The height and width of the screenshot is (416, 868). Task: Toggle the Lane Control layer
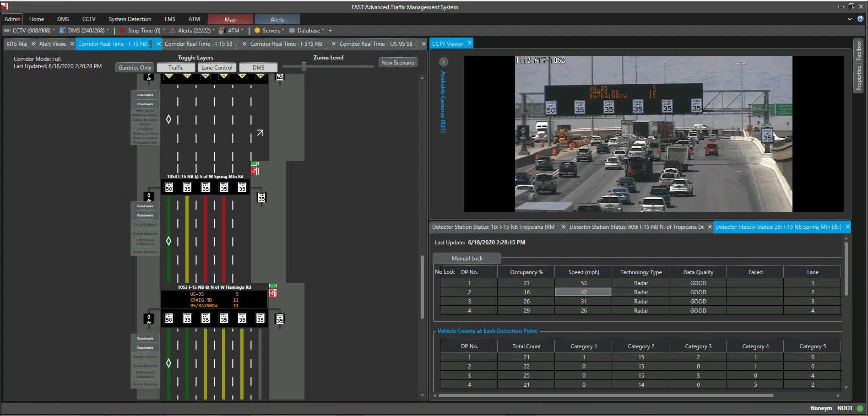217,68
